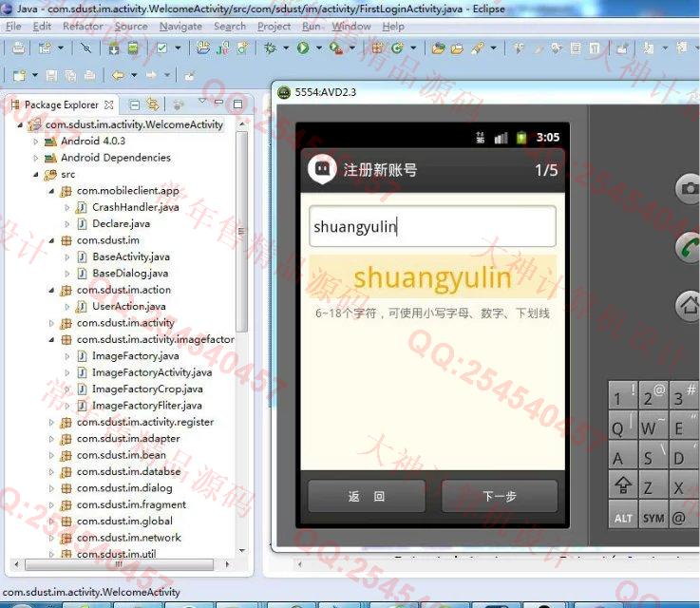
Task: Open the Run dropdown arrow
Action: coord(319,47)
